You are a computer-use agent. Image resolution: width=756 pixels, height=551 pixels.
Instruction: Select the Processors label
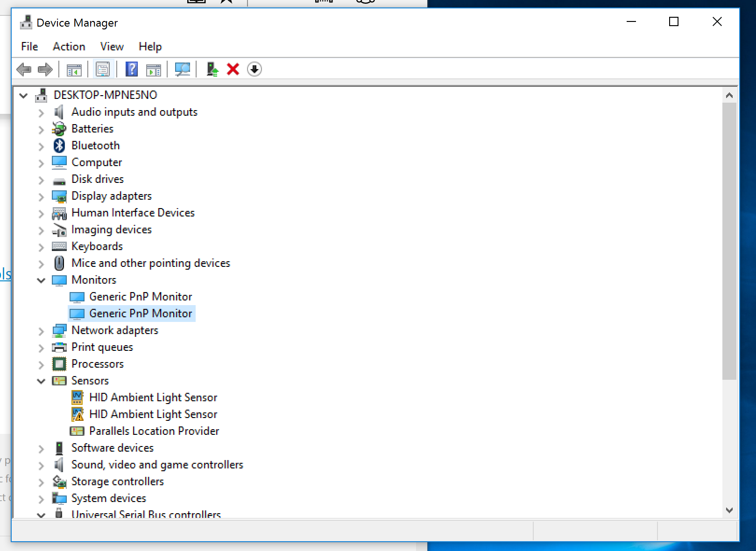(98, 364)
